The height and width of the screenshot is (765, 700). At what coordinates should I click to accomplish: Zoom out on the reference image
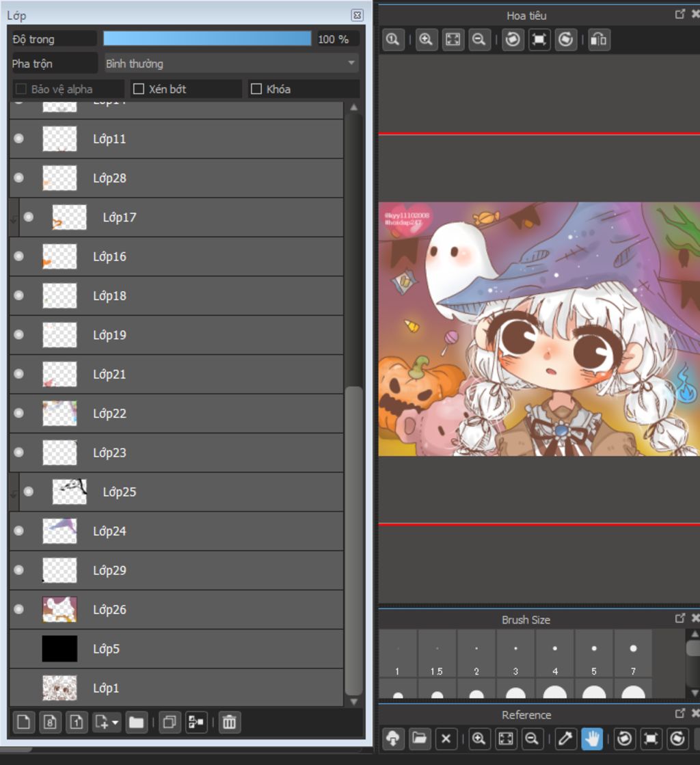coord(533,738)
